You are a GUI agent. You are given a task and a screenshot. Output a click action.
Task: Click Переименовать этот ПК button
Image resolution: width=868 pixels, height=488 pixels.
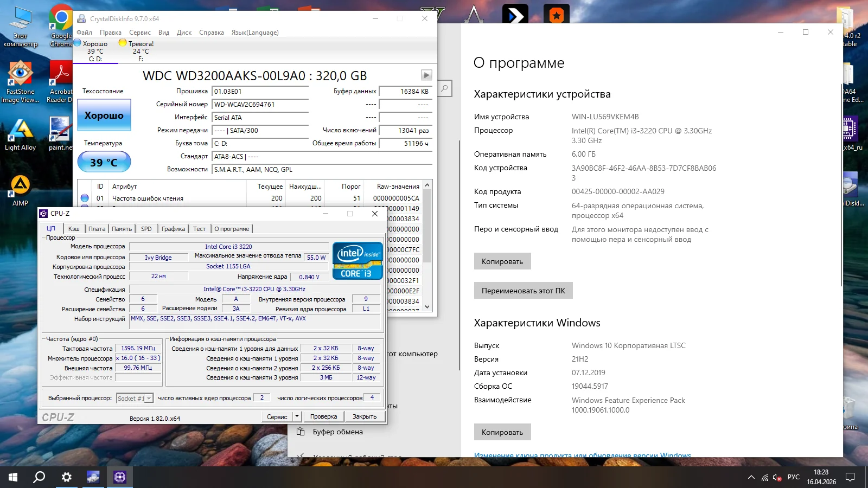(x=523, y=291)
